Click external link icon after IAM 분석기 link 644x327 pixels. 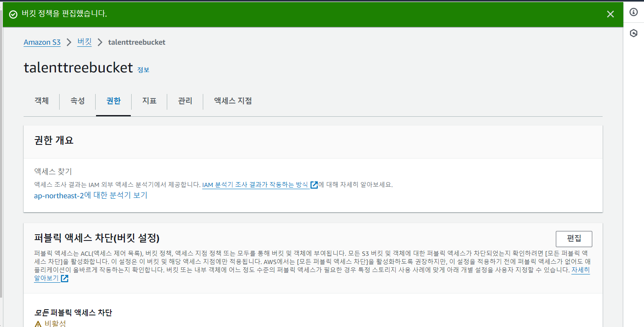point(314,185)
